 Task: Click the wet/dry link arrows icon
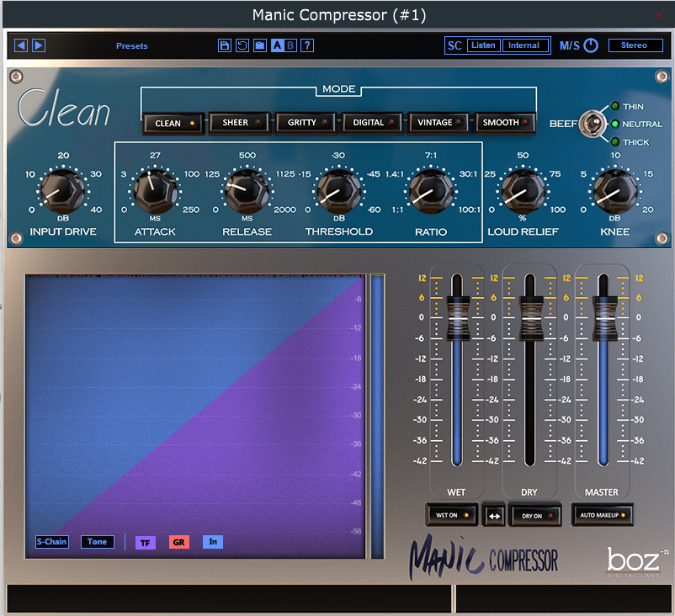(494, 515)
